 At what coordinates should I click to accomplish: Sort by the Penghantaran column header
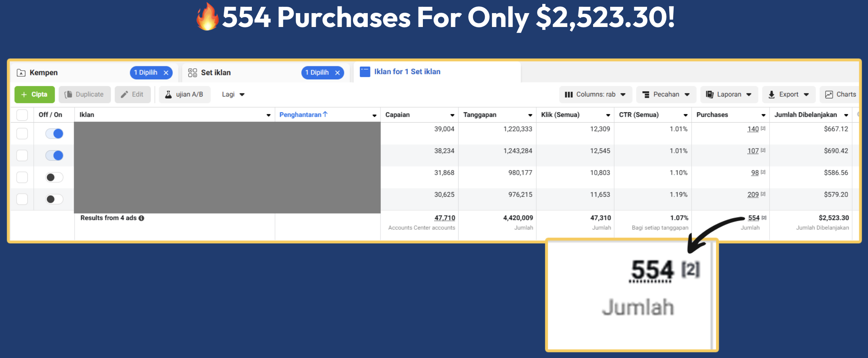(300, 115)
